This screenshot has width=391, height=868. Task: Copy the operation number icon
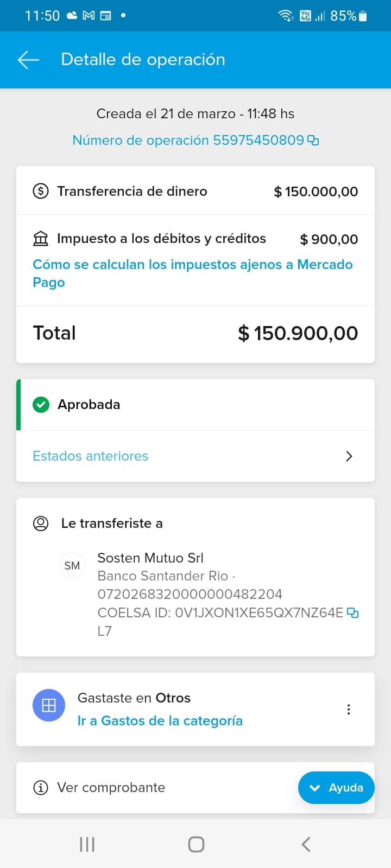pyautogui.click(x=313, y=141)
